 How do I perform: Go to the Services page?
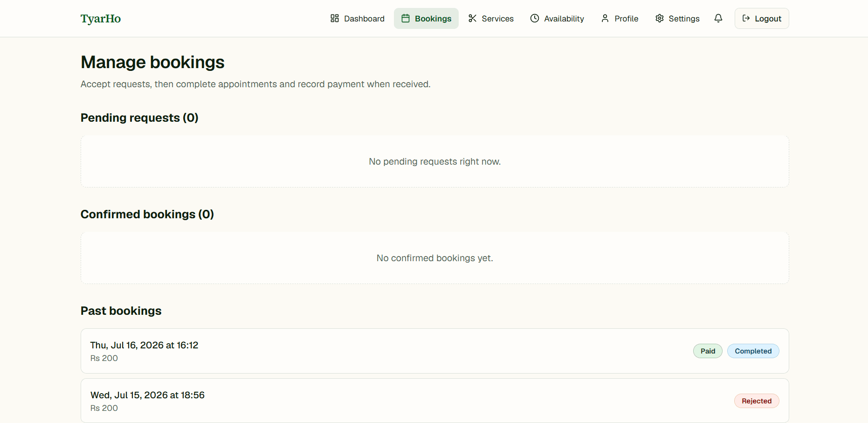tap(491, 19)
